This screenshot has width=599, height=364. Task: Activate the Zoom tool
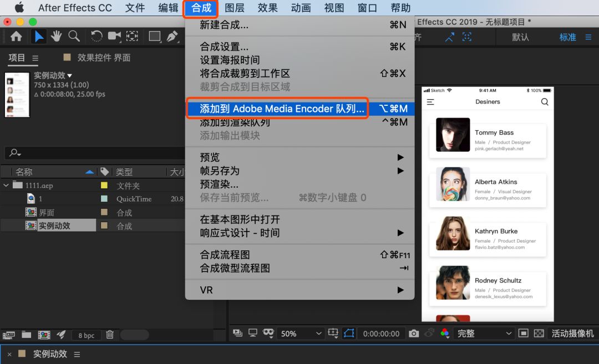click(74, 37)
